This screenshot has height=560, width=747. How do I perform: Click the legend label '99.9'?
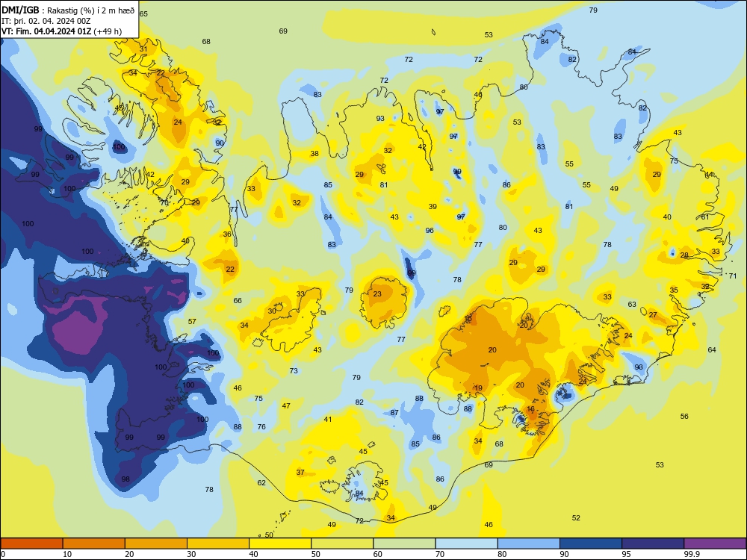(692, 554)
